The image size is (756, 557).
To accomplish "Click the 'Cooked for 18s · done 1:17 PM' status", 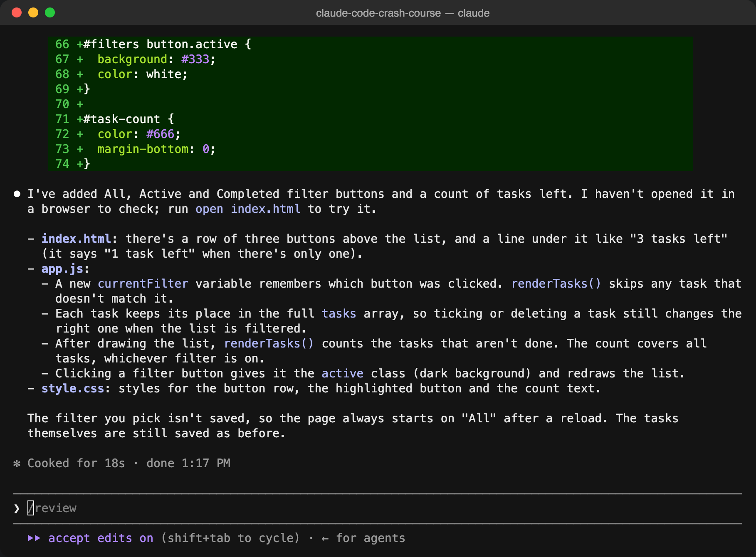I will pyautogui.click(x=129, y=463).
